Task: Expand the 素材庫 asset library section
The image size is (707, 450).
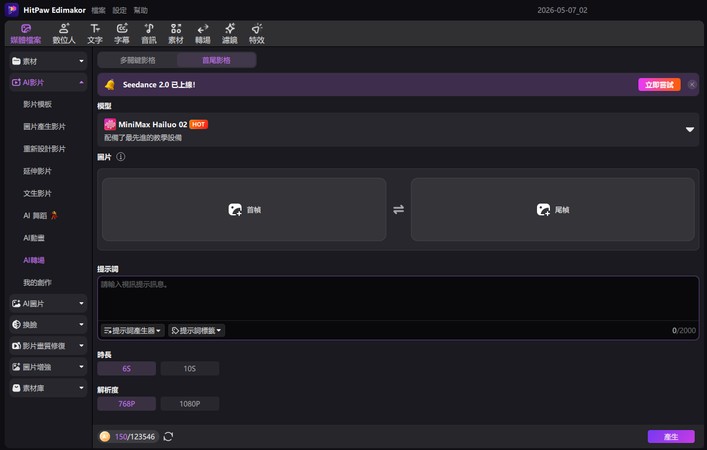Action: point(48,388)
